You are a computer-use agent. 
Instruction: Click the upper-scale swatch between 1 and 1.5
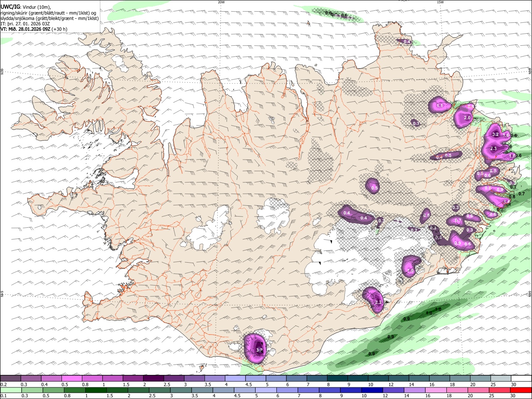tap(112, 379)
